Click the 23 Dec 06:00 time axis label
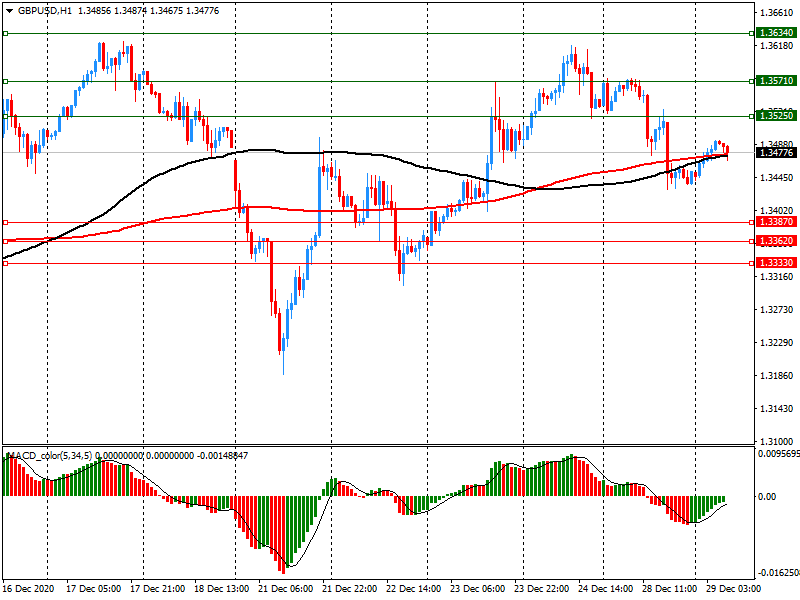Screen dimensions: 800x600 click(478, 589)
